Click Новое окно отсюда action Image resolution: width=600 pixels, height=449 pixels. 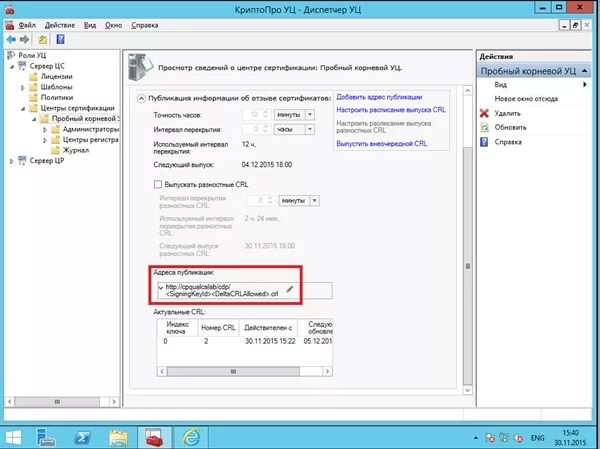pos(526,99)
